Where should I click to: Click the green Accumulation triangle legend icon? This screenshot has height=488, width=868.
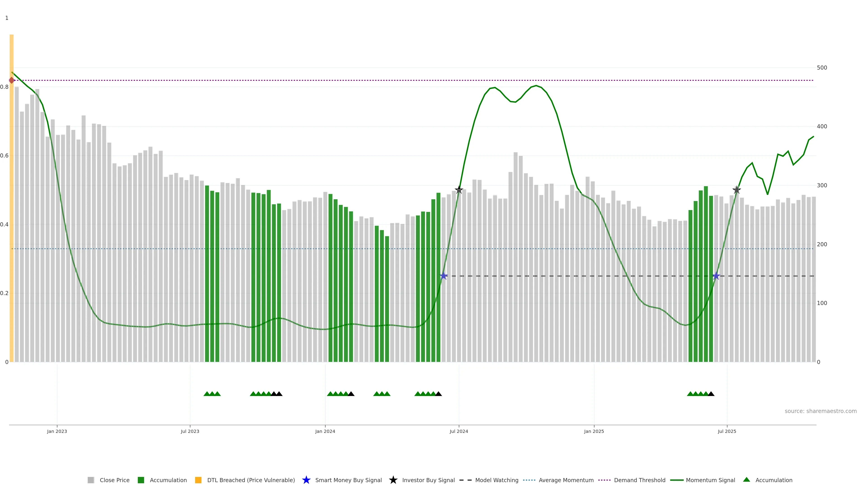click(x=746, y=480)
